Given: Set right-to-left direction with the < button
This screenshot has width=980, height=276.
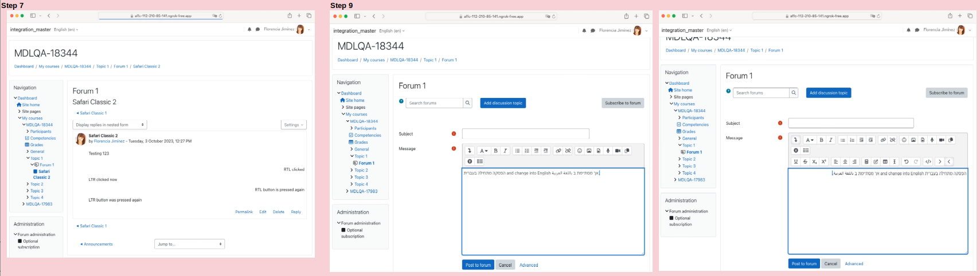Looking at the screenshot, I should click(x=949, y=161).
